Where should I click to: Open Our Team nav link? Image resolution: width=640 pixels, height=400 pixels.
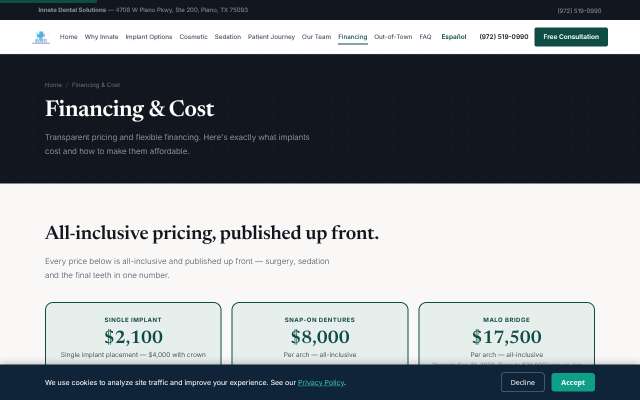pos(316,37)
